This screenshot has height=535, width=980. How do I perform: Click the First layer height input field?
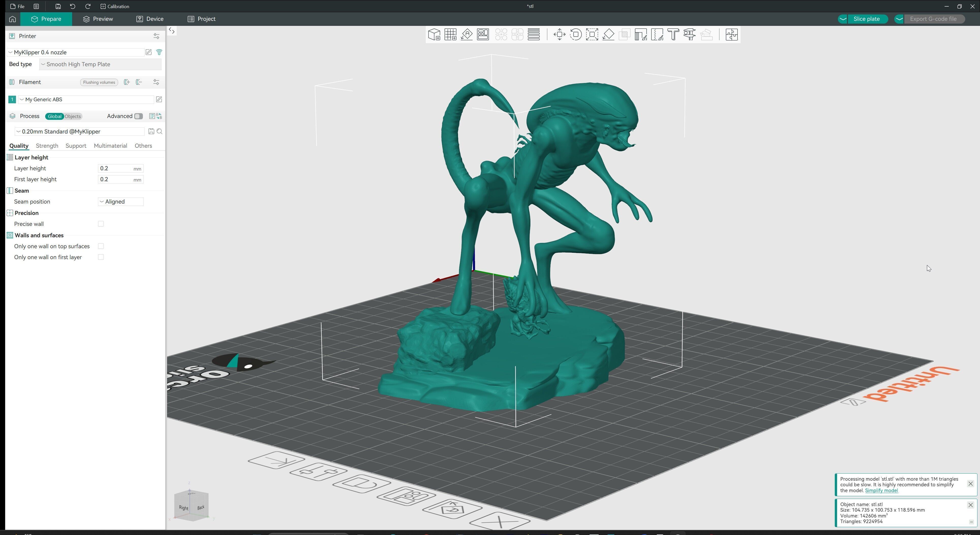121,179
